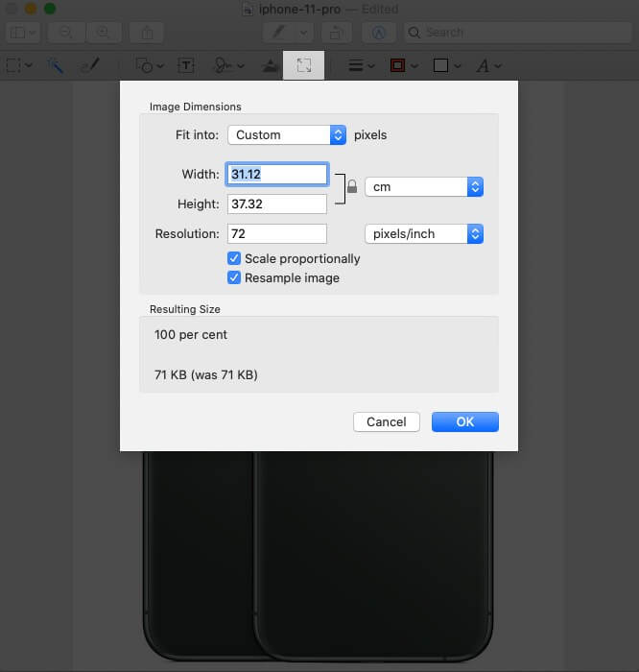
Task: Uncheck Resample image checkbox
Action: [x=234, y=277]
